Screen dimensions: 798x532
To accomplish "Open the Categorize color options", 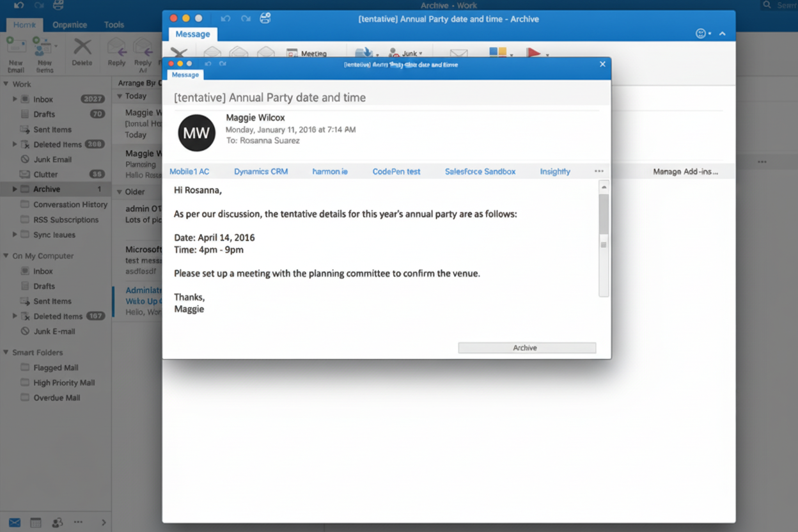I will (499, 51).
